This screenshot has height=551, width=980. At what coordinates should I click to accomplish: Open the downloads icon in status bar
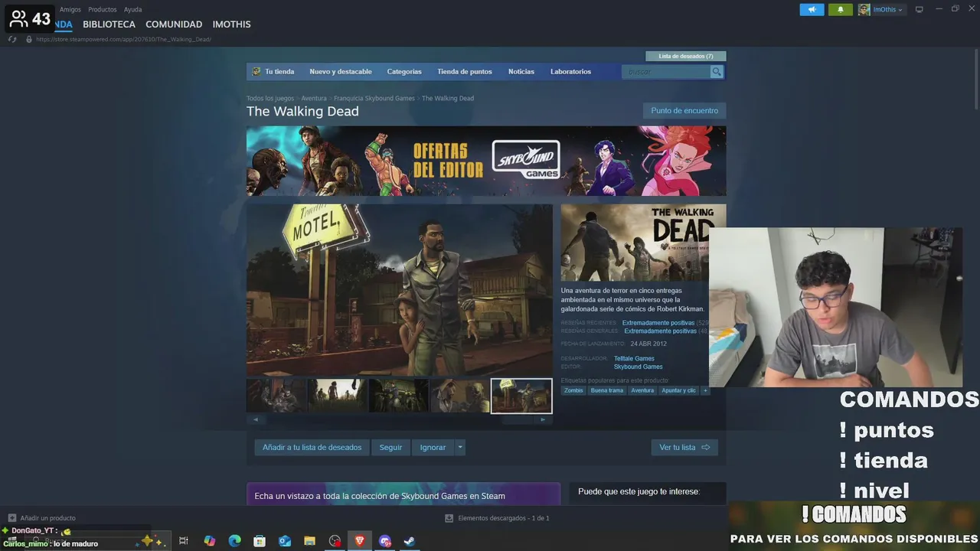(x=449, y=518)
